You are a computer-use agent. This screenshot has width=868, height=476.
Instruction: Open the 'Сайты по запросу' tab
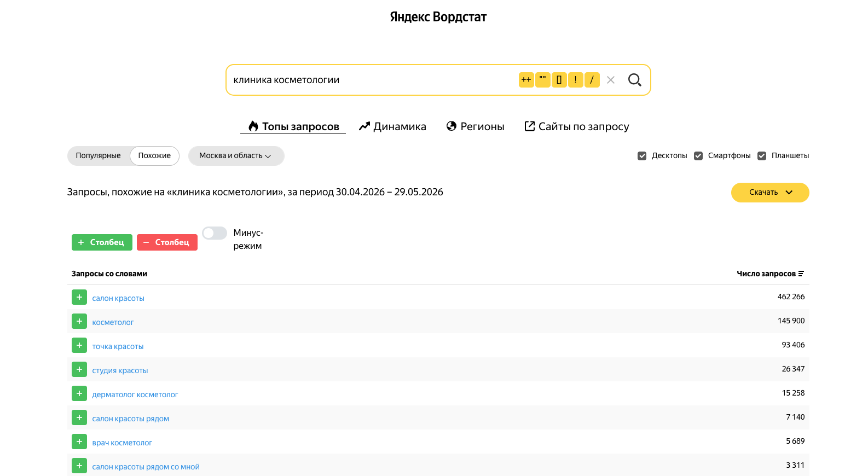(x=577, y=126)
